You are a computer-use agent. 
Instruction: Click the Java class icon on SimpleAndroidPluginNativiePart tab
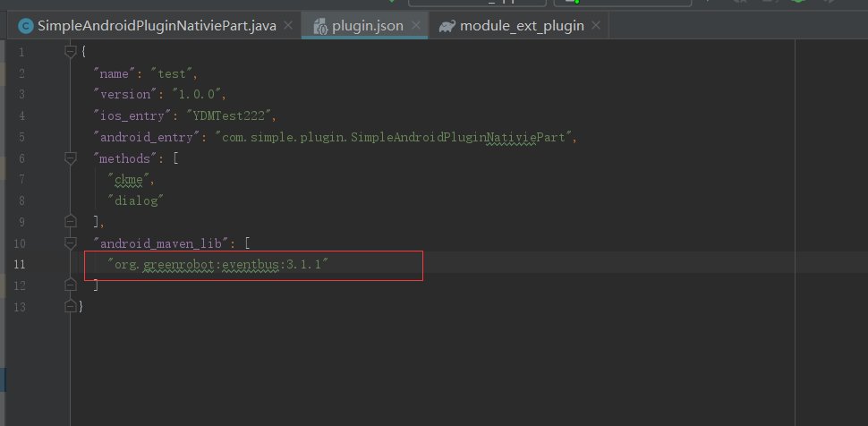pos(25,26)
